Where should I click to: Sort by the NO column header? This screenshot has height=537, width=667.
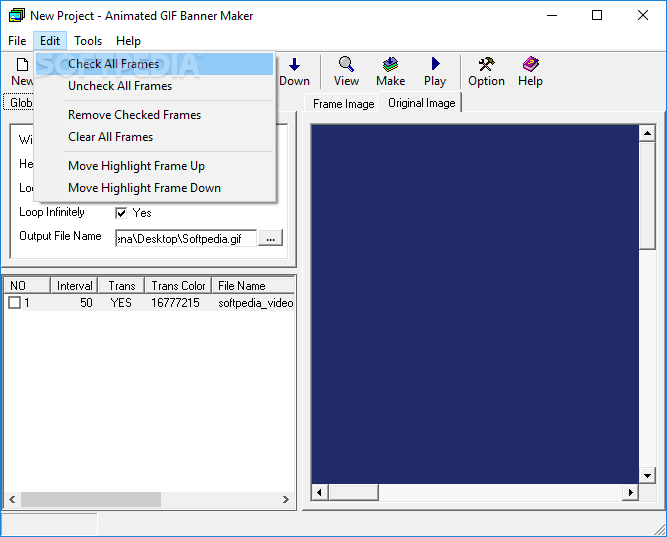[x=27, y=286]
